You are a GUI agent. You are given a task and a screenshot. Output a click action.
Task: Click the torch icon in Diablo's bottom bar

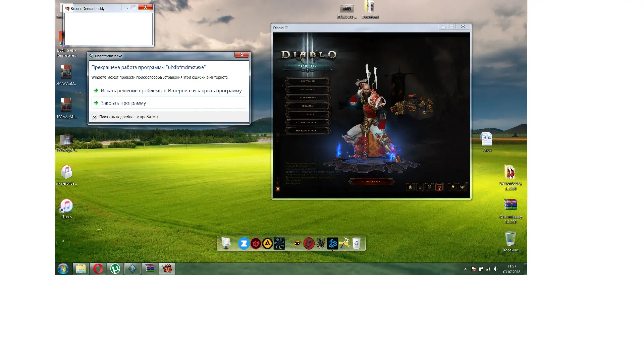452,187
